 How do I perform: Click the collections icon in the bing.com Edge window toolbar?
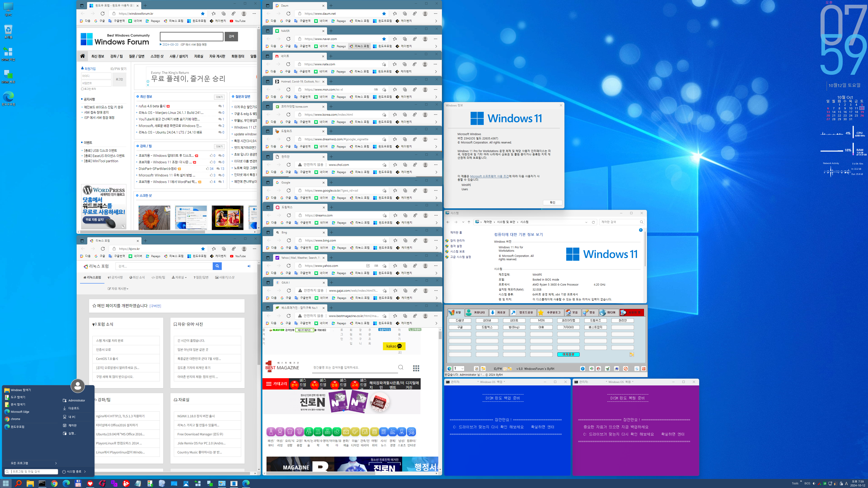pyautogui.click(x=405, y=240)
